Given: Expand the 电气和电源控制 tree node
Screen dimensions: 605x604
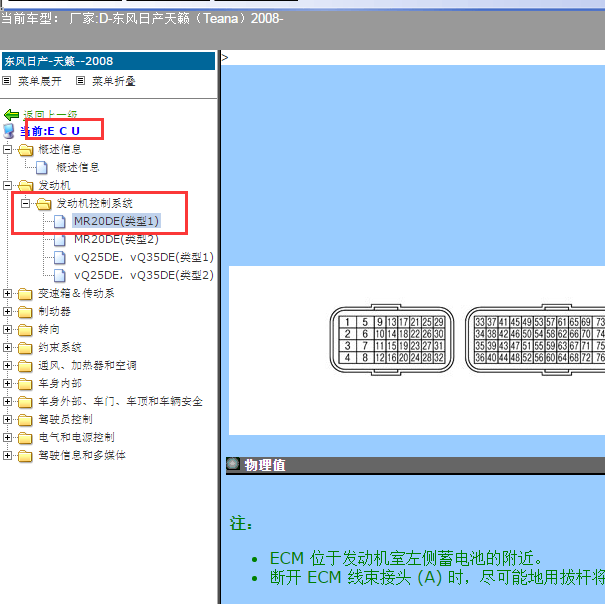Looking at the screenshot, I should click(8, 438).
